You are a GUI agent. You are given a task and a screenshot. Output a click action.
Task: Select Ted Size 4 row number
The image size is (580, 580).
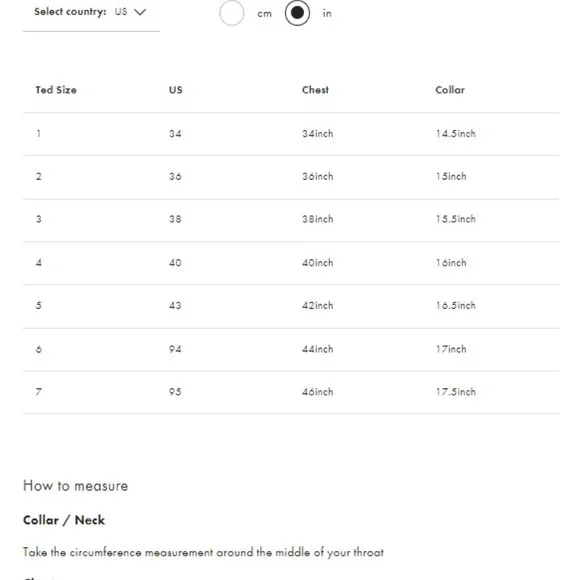point(38,263)
